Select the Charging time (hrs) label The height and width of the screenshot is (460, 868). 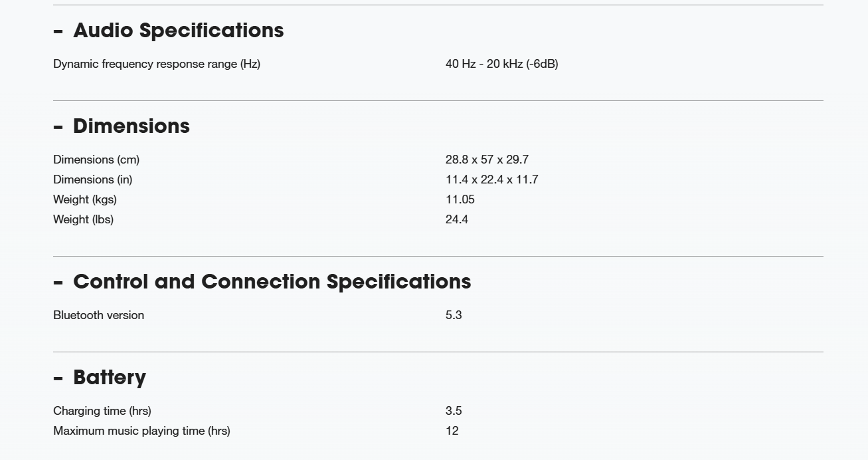coord(102,411)
